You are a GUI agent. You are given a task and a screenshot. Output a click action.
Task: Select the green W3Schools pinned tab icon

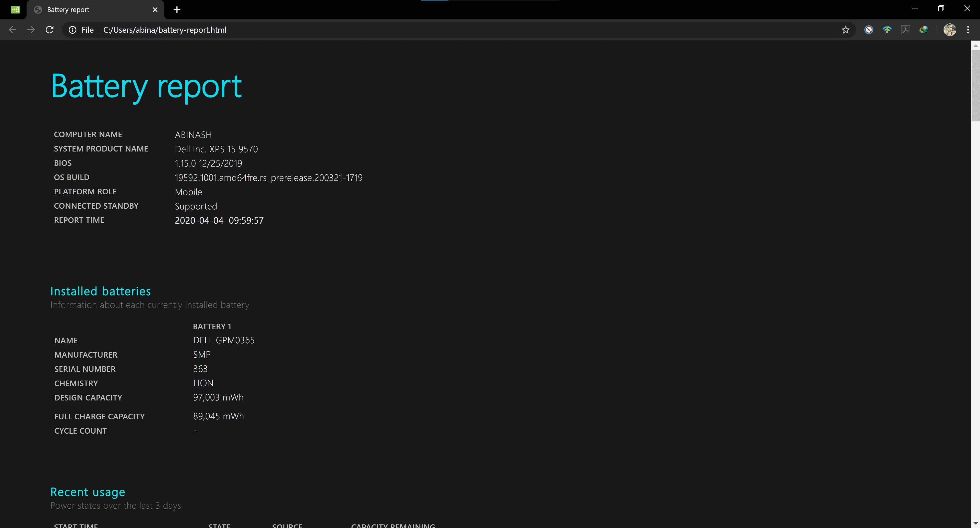(15, 9)
